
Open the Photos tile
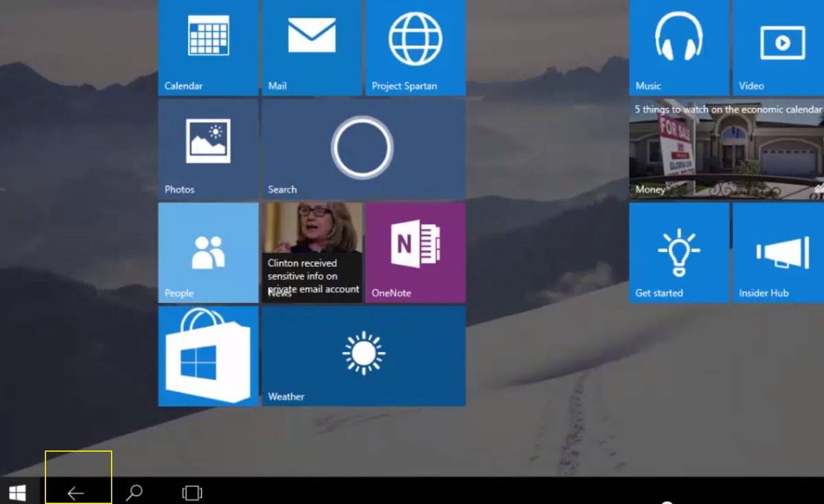208,148
